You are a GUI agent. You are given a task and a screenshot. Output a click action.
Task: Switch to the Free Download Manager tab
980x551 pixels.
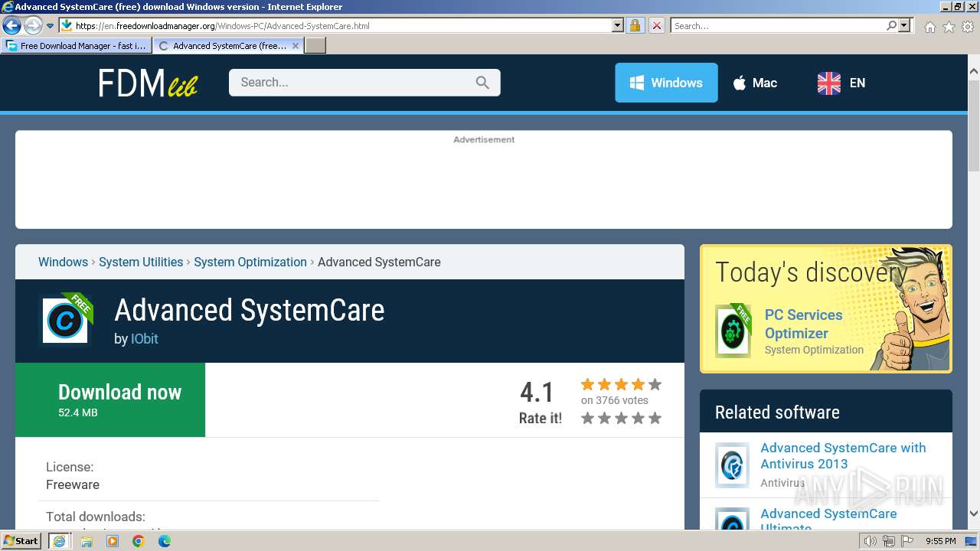[77, 46]
